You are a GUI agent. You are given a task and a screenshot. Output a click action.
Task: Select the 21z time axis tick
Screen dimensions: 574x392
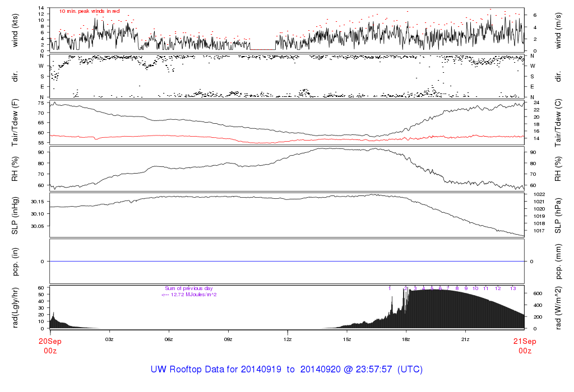pos(465,339)
